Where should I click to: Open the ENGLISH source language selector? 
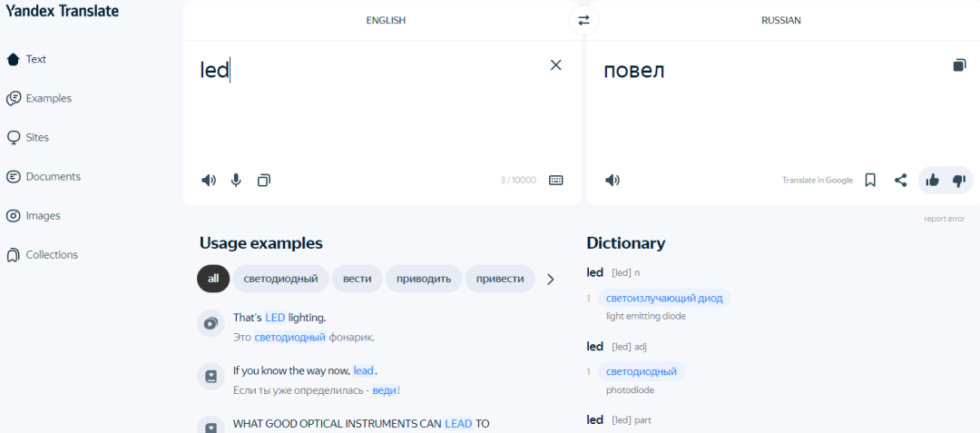click(386, 21)
